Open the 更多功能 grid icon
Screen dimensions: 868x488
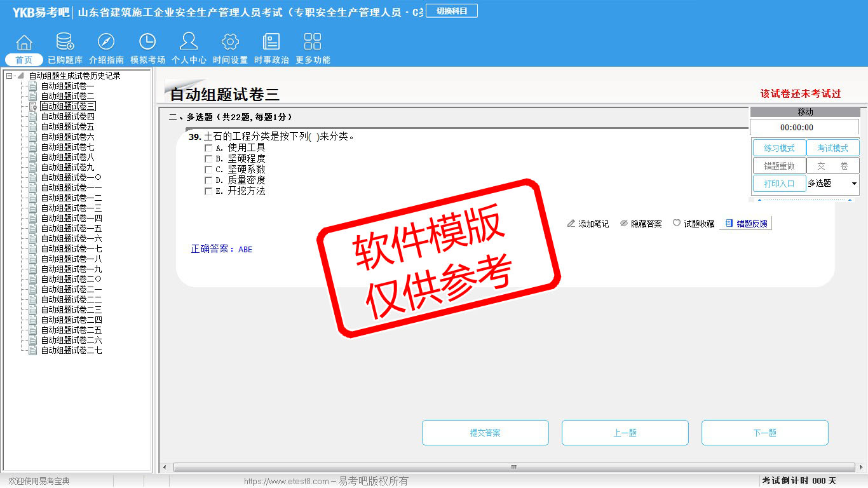point(313,42)
